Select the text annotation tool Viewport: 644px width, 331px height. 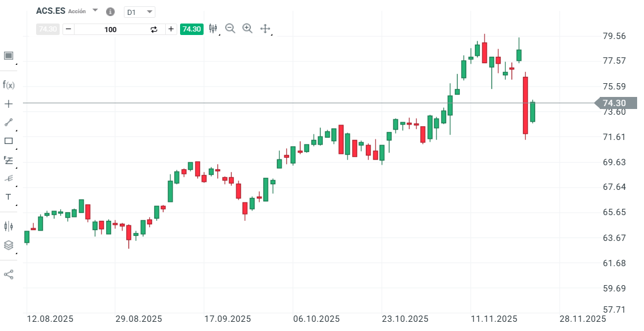9,197
